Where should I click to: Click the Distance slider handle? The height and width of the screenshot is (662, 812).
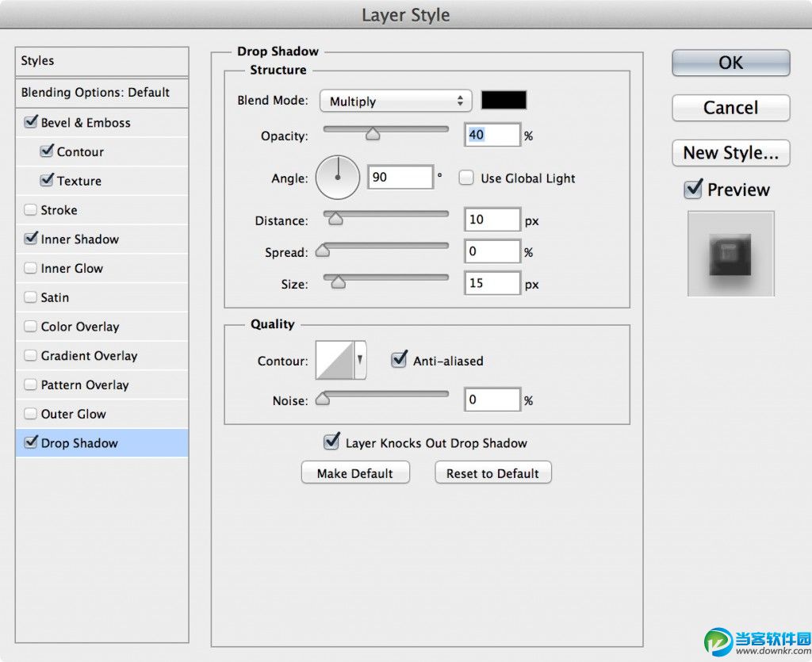(x=335, y=220)
